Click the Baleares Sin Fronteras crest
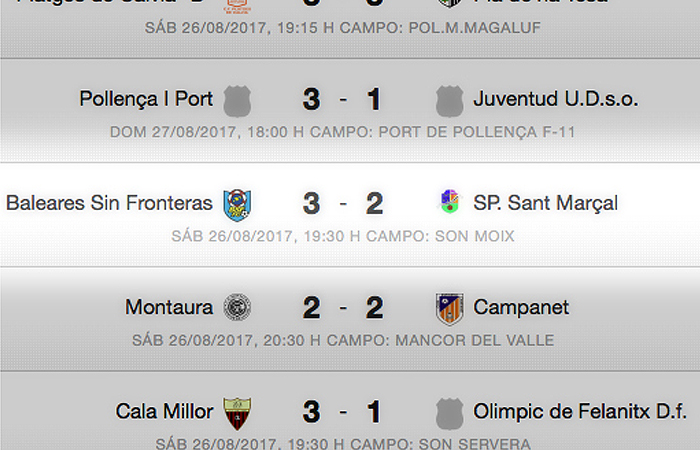The height and width of the screenshot is (450, 700). [237, 204]
